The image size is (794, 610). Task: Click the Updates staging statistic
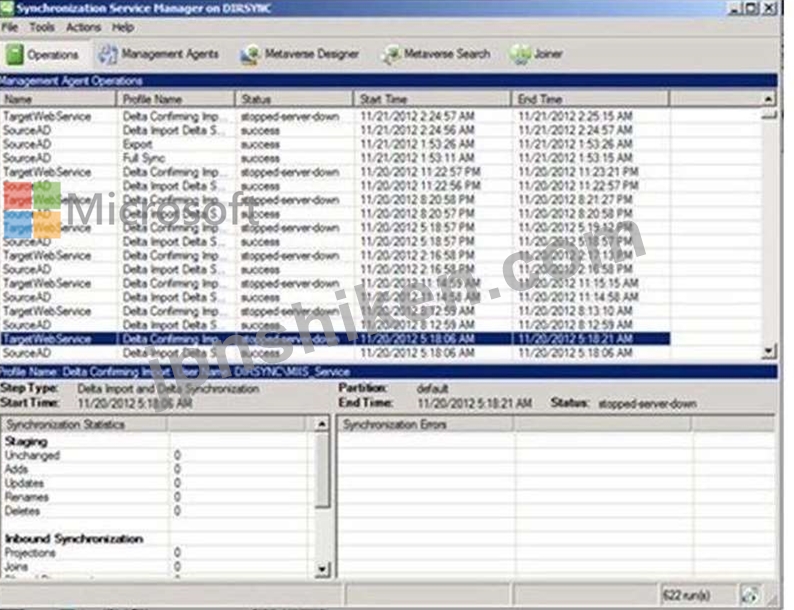24,483
